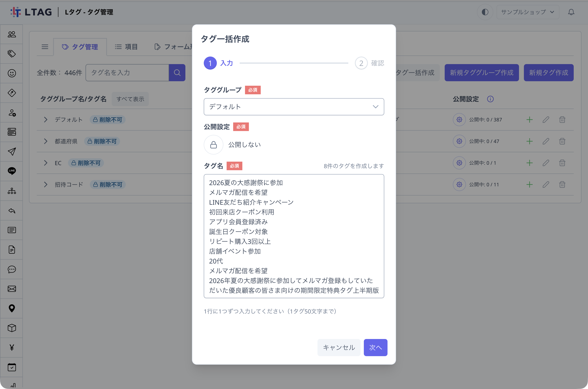The width and height of the screenshot is (588, 389).
Task: Add a tag to EC group plus icon
Action: pyautogui.click(x=529, y=163)
